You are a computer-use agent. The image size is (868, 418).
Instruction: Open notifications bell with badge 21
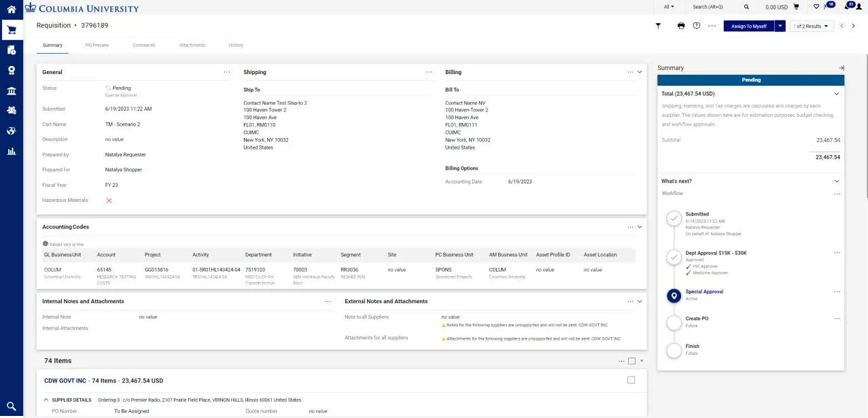click(848, 6)
